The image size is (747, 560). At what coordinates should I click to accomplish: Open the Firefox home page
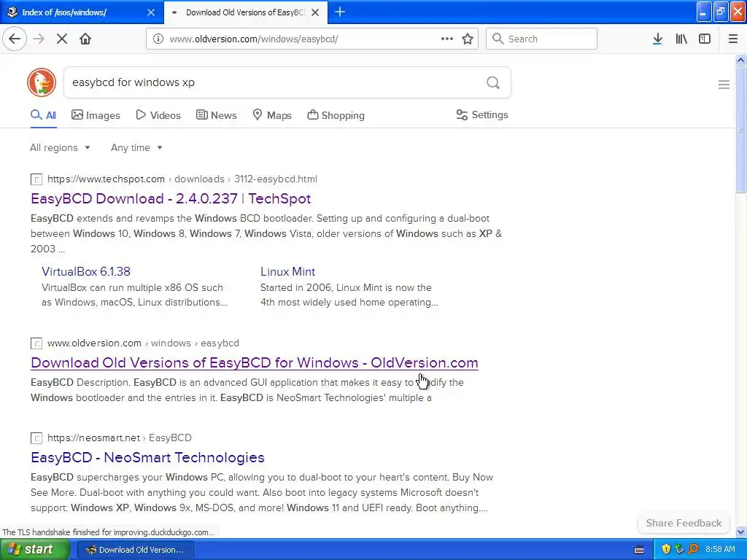point(85,39)
